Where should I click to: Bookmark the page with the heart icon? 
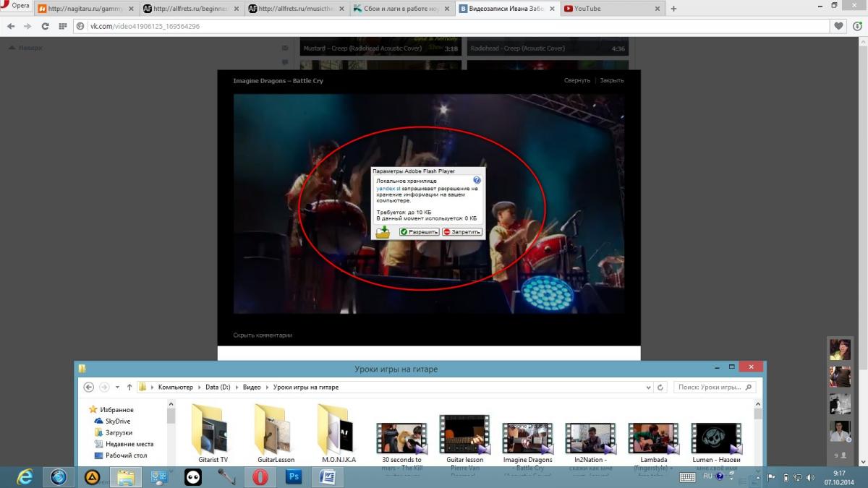pos(838,26)
